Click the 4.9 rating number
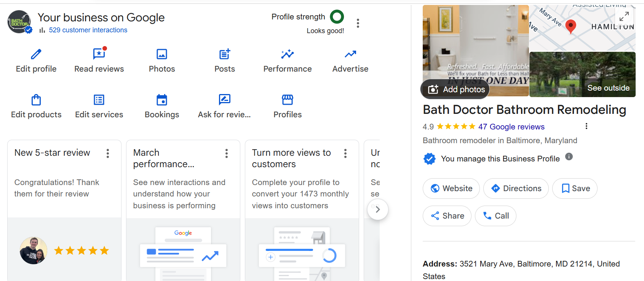Screen dimensions: 644x281 [x=428, y=127]
